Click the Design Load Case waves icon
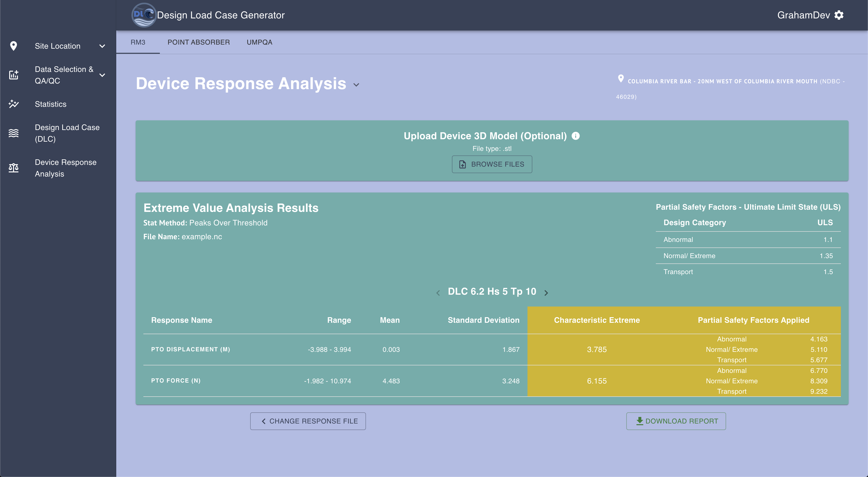 click(14, 133)
